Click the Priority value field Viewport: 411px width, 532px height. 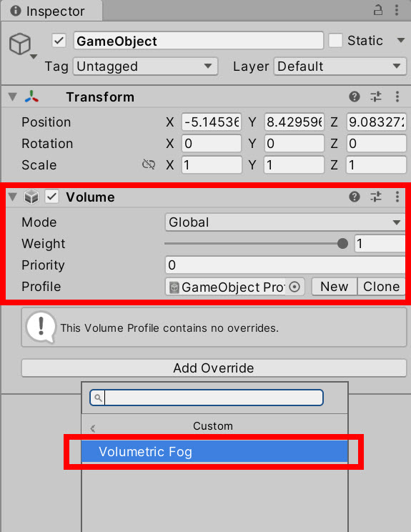(285, 265)
